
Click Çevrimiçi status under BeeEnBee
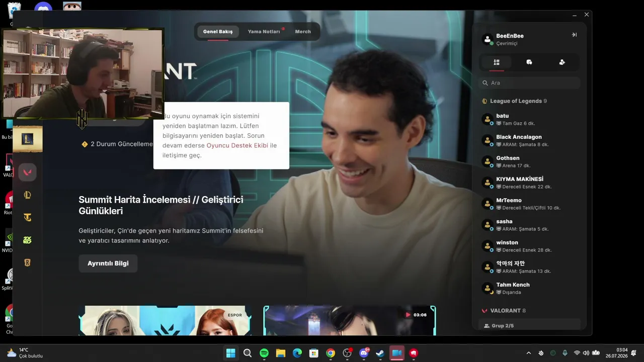click(x=507, y=44)
